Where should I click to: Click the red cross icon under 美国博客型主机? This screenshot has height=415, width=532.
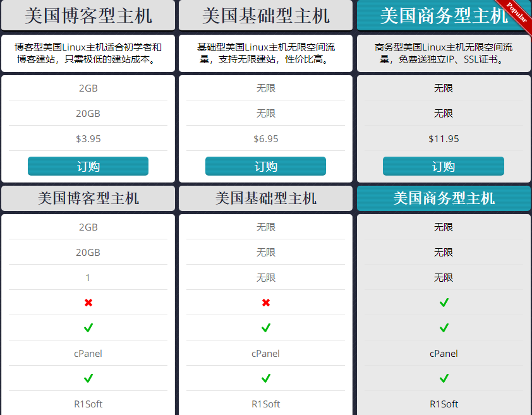click(x=88, y=303)
